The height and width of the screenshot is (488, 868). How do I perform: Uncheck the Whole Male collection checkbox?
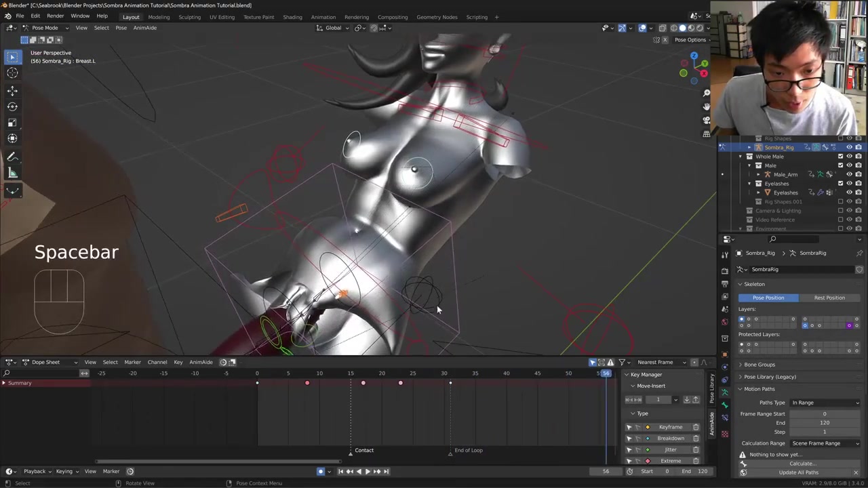[841, 157]
